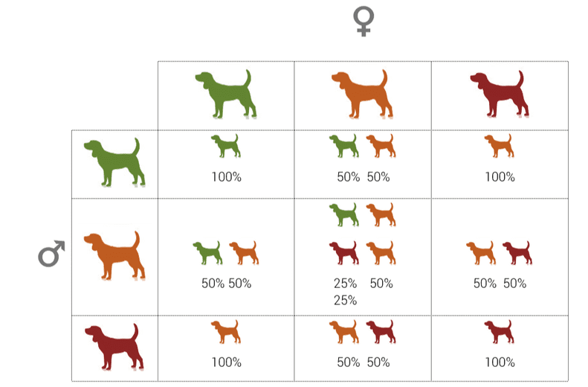Select the large orange dog in top row

[x=363, y=94]
